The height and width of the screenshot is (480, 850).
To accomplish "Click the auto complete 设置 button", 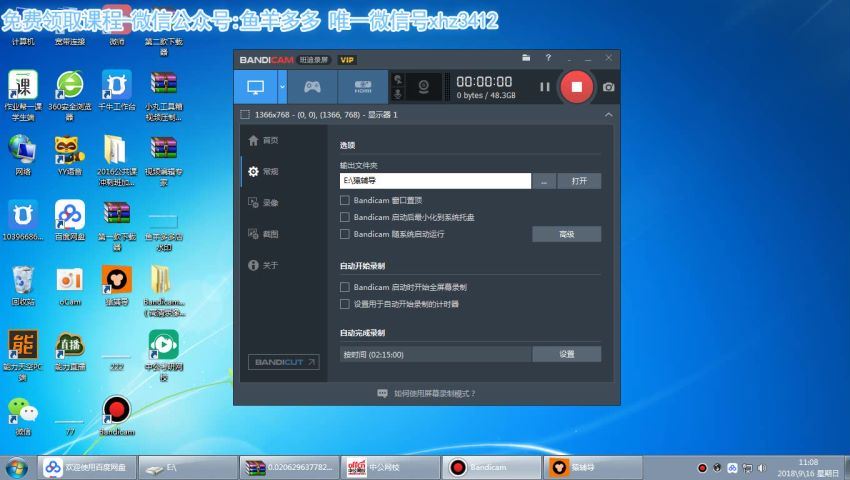I will click(x=566, y=354).
